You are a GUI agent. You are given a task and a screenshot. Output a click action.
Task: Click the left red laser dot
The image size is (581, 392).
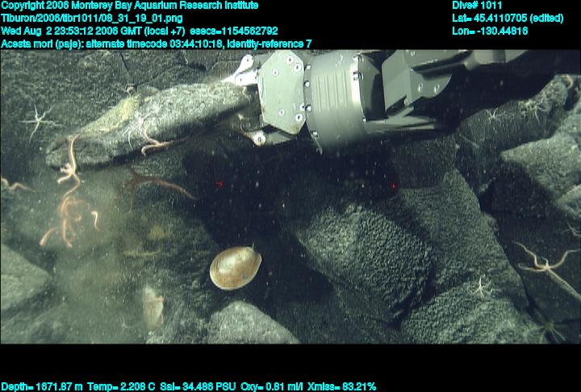click(x=219, y=184)
